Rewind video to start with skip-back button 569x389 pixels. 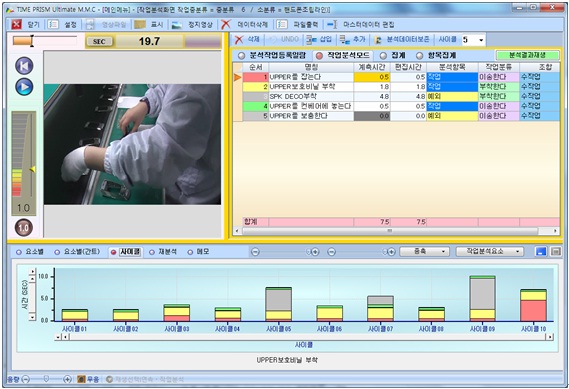[x=24, y=66]
